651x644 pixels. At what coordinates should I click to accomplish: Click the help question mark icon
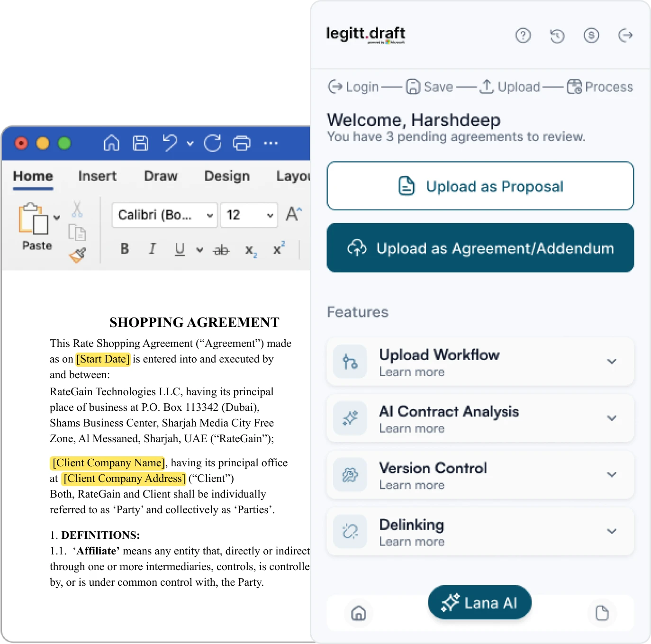pyautogui.click(x=523, y=35)
